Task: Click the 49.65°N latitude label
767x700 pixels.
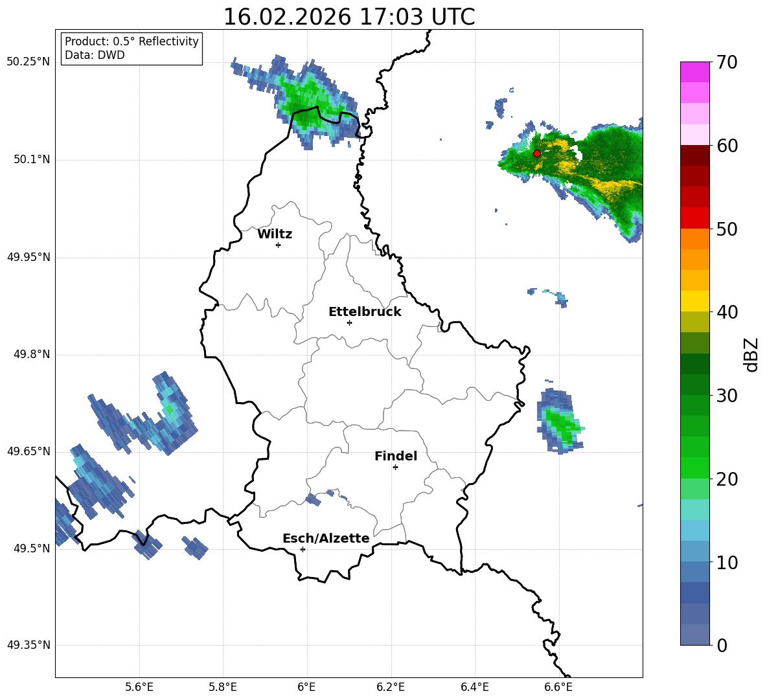Action: [29, 451]
